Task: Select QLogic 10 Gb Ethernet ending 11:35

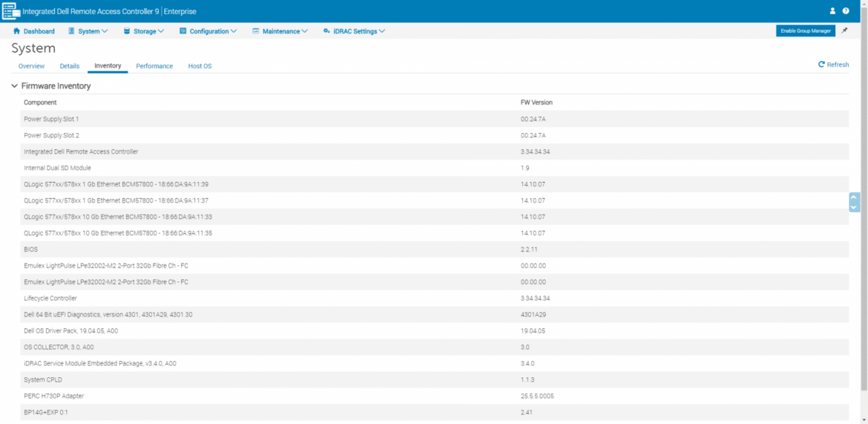Action: (x=435, y=233)
